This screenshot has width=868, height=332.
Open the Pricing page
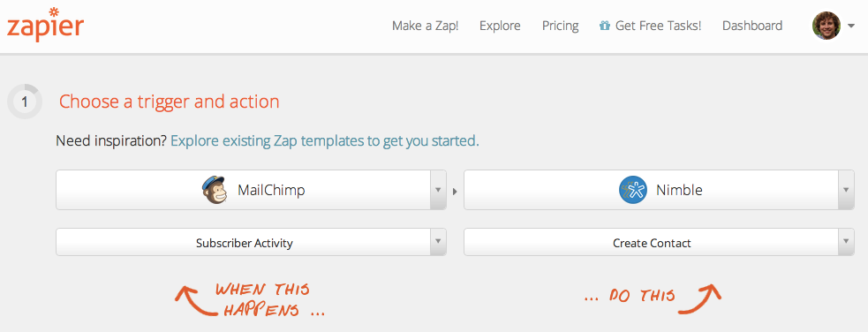[x=560, y=26]
